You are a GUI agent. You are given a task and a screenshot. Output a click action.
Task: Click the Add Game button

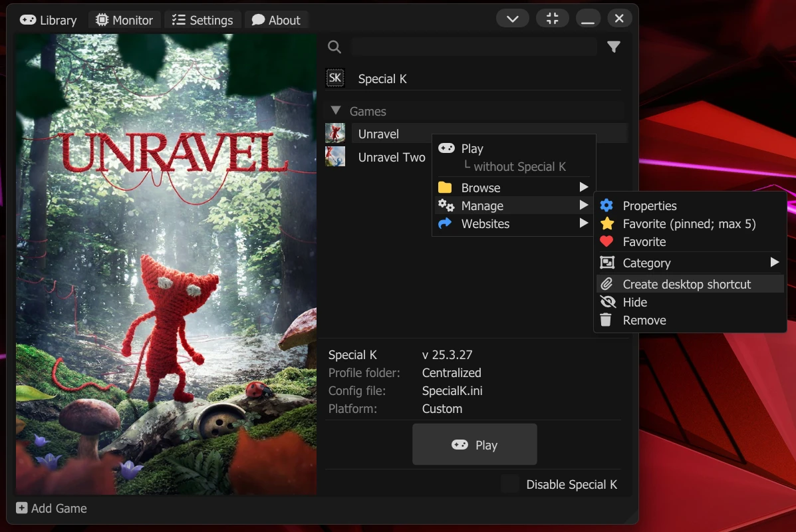click(52, 508)
